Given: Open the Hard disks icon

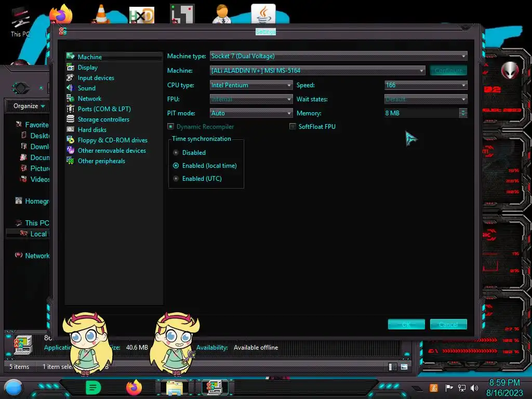Looking at the screenshot, I should click(71, 129).
